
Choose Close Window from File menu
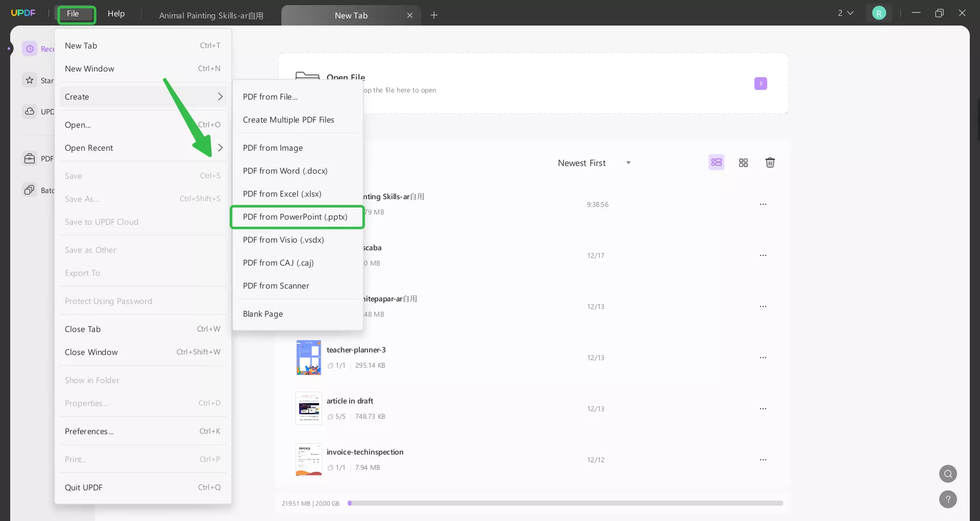pyautogui.click(x=143, y=352)
